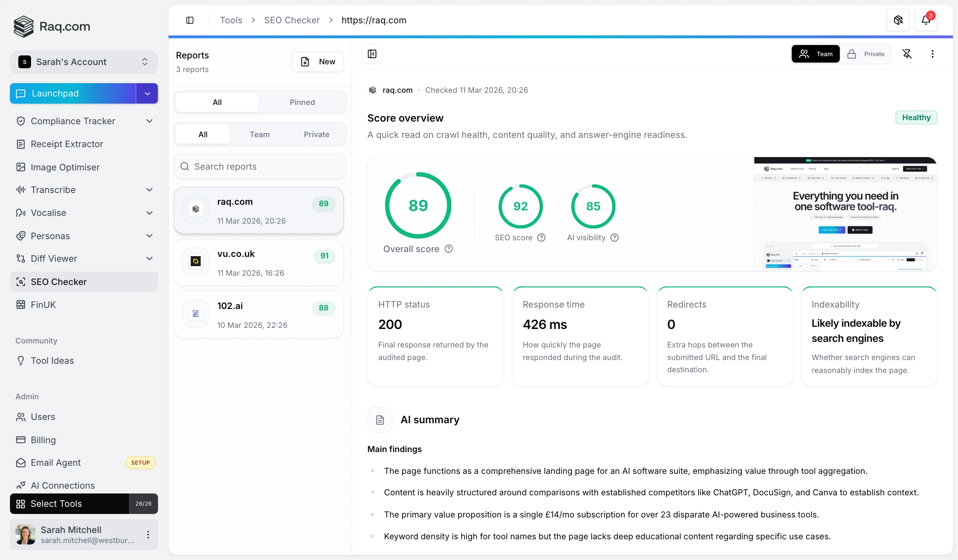The width and height of the screenshot is (958, 560).
Task: Open the report options kebab menu
Action: (x=932, y=54)
